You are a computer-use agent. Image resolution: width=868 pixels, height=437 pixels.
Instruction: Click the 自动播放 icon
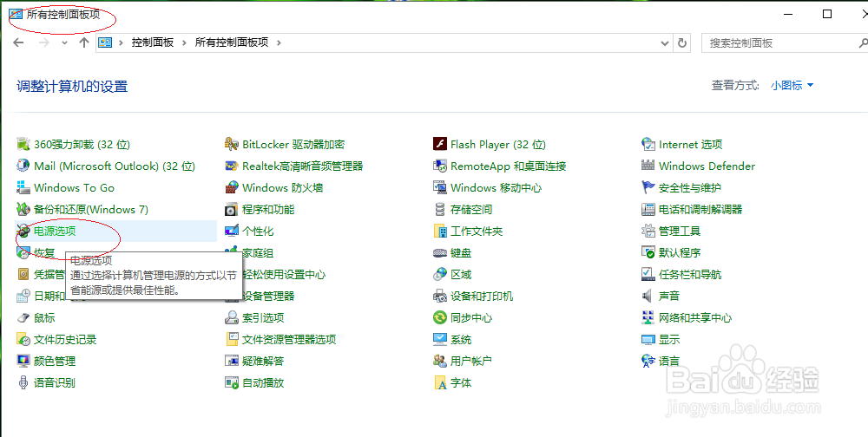(232, 382)
